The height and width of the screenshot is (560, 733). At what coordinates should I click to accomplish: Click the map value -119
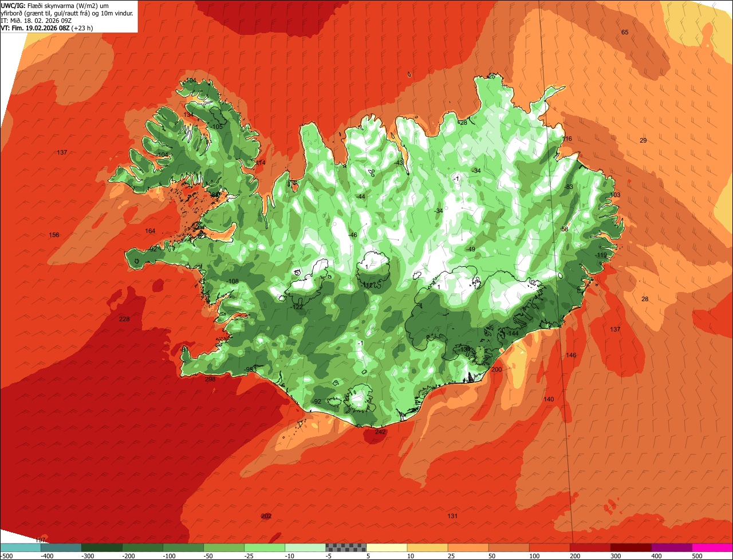coord(601,255)
